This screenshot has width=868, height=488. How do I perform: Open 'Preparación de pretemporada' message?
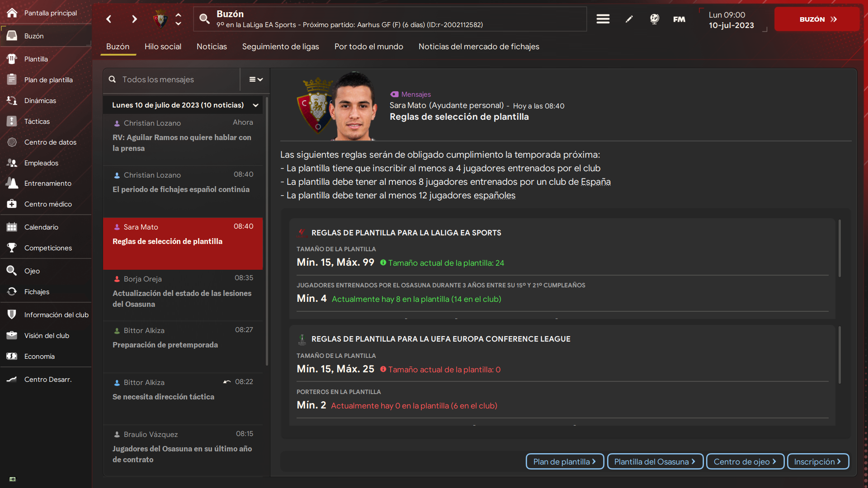(x=183, y=347)
